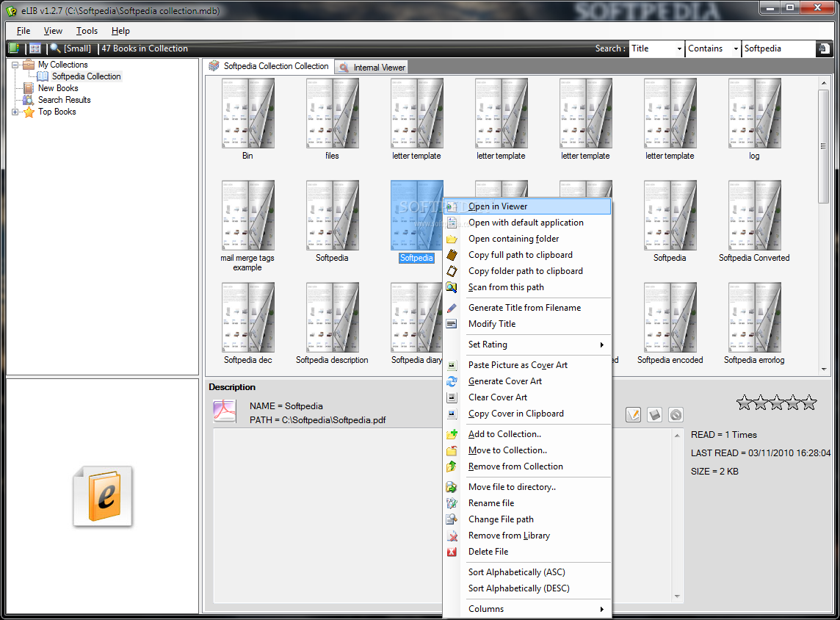This screenshot has width=840, height=620.
Task: Expand the Top Books tree node
Action: click(x=15, y=112)
